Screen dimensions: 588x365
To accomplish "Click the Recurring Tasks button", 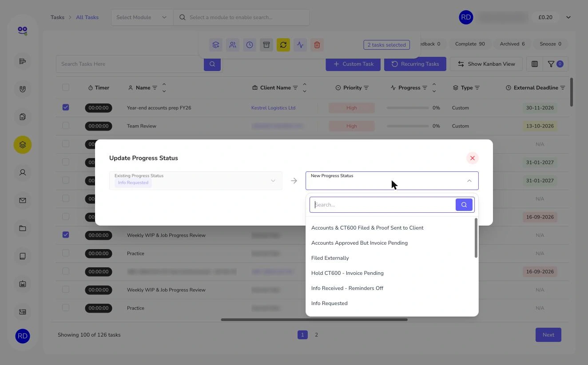I will pyautogui.click(x=415, y=64).
